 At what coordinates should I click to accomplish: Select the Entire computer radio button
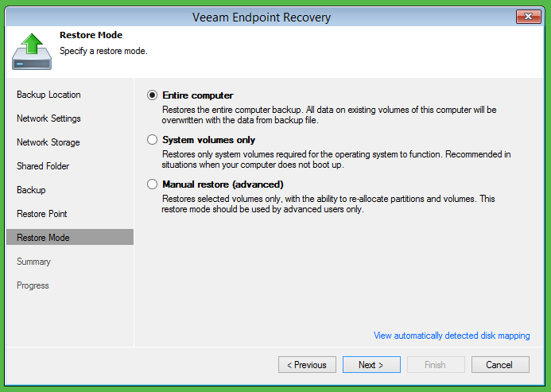[x=152, y=95]
